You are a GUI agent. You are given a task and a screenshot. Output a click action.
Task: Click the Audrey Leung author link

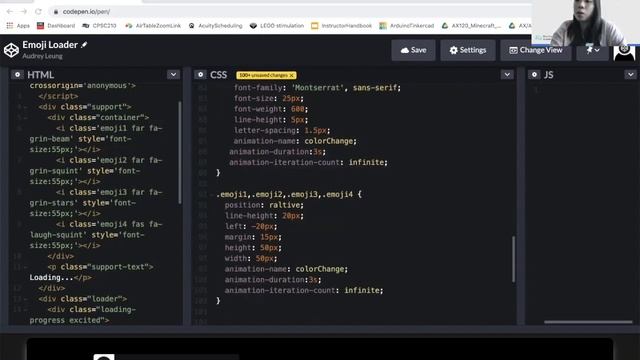[42, 56]
